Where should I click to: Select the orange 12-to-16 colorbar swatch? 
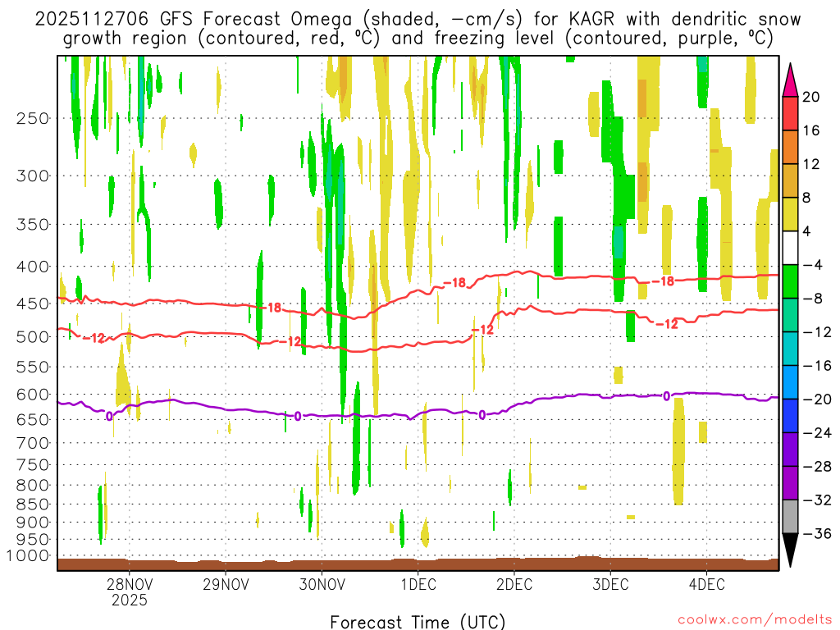790,148
